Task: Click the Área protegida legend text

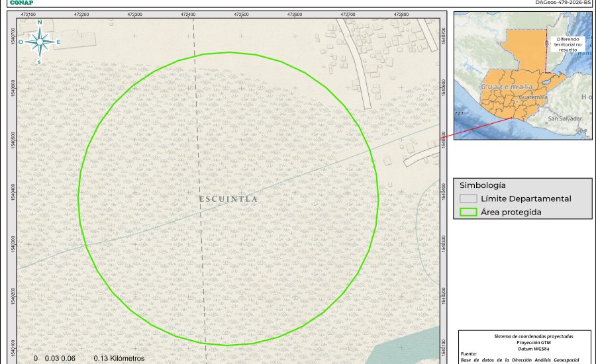Action: (x=511, y=212)
